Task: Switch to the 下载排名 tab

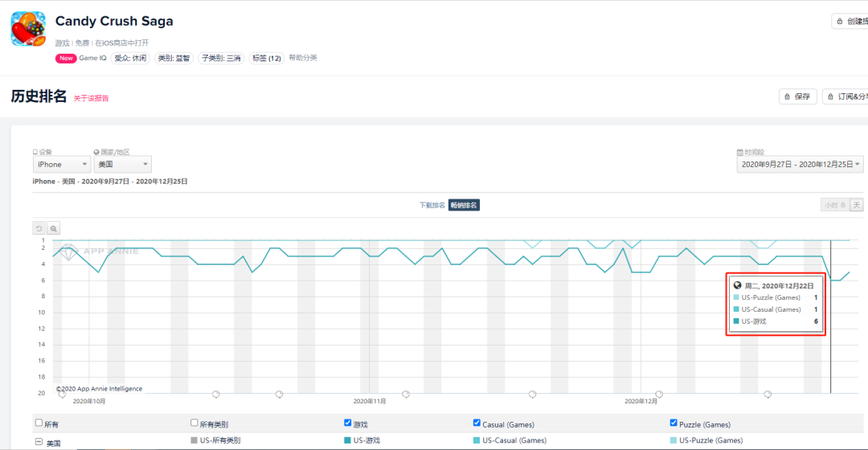Action: coord(432,206)
